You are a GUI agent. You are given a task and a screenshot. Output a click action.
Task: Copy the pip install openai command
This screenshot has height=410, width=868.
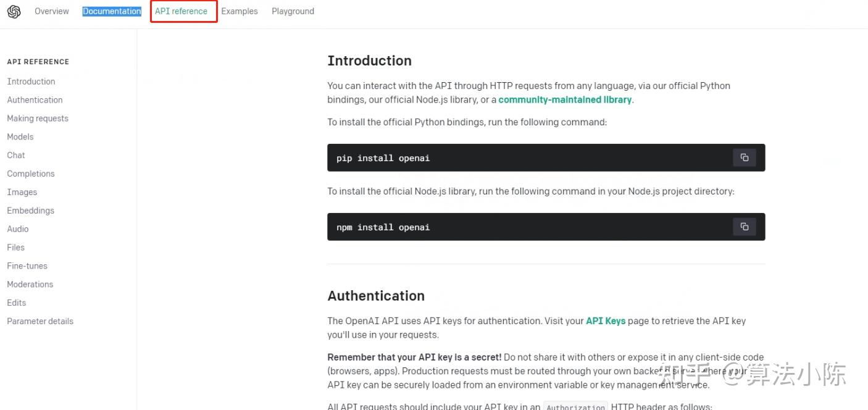744,157
